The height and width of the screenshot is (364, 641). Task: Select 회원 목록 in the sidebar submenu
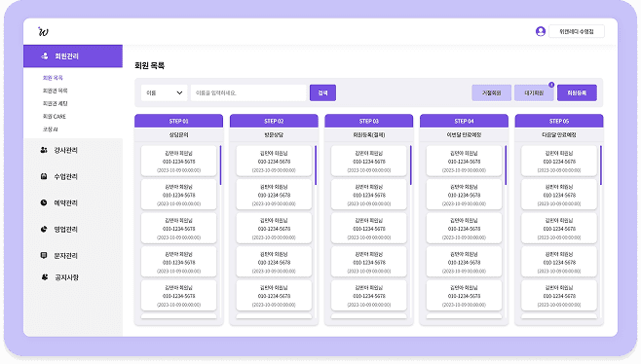point(53,78)
